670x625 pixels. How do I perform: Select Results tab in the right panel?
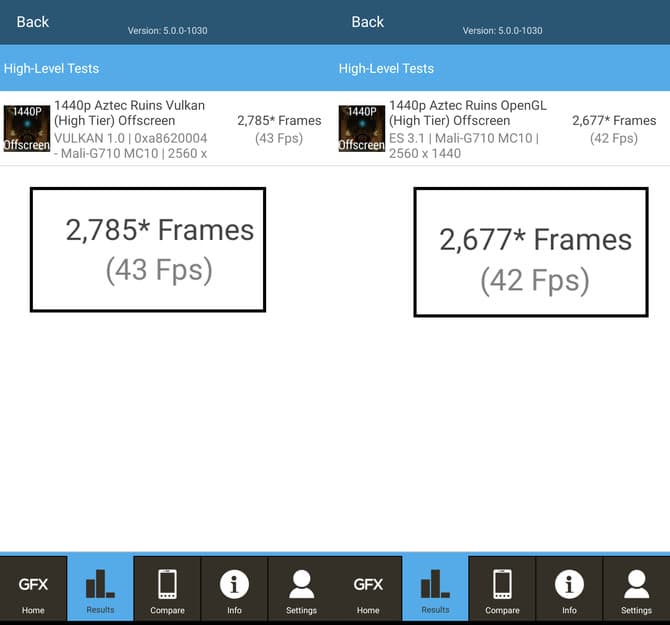click(435, 590)
